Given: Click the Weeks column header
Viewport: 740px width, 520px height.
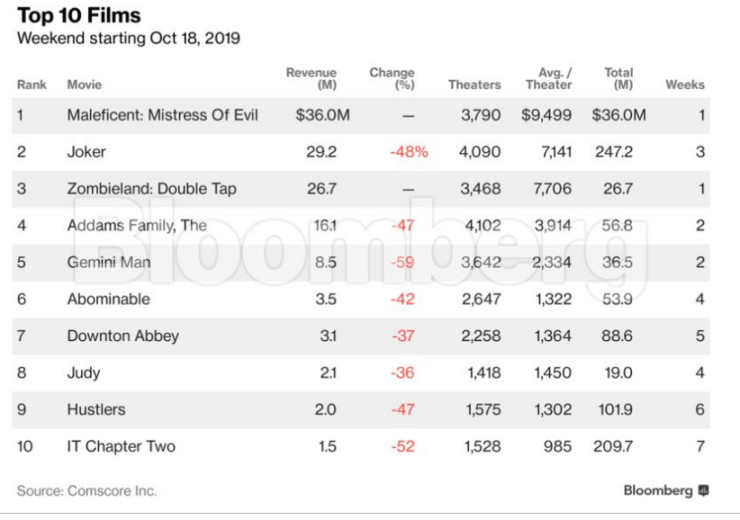Looking at the screenshot, I should coord(685,85).
